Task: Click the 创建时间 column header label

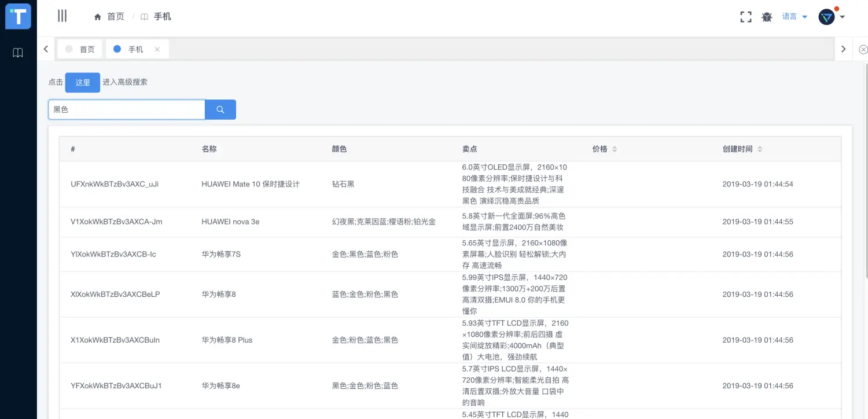Action: [738, 149]
